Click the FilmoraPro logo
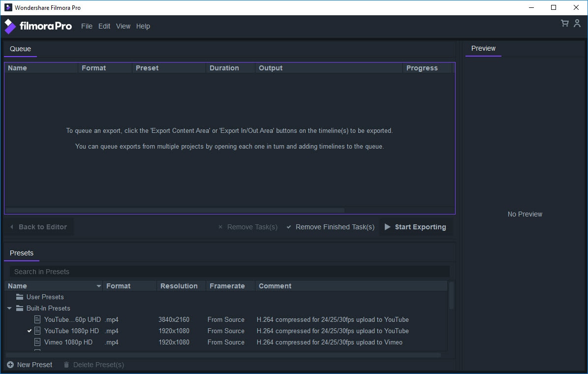 click(x=38, y=26)
